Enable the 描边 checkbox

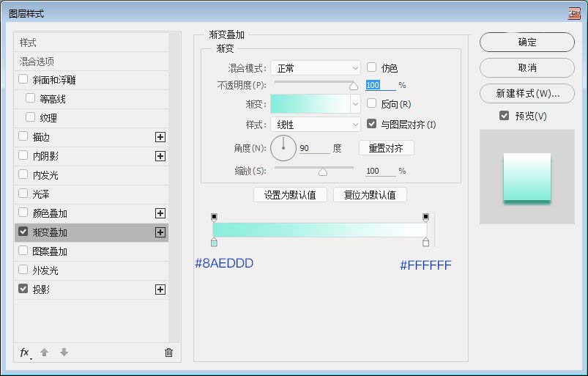(23, 136)
